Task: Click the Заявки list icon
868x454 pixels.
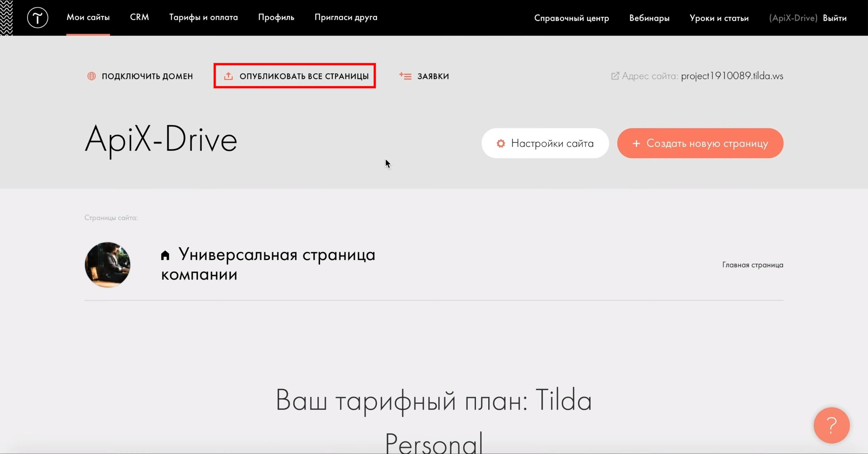Action: pos(406,76)
